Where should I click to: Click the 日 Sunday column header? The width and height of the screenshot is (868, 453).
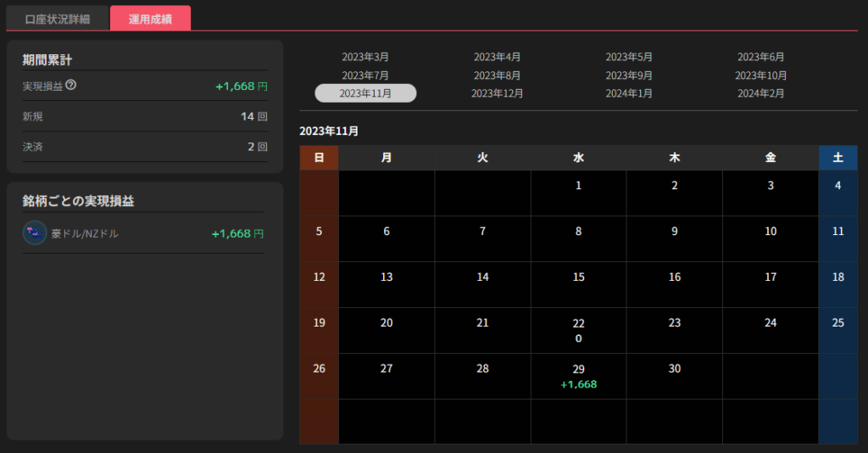[319, 158]
